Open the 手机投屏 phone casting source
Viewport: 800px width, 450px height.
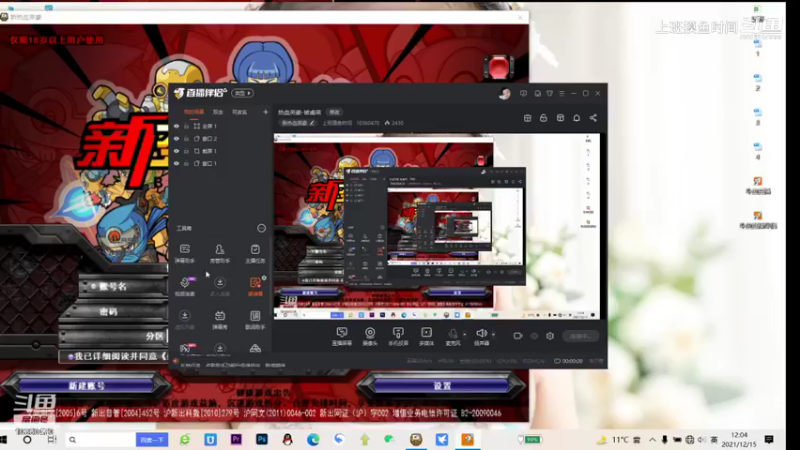click(x=398, y=336)
